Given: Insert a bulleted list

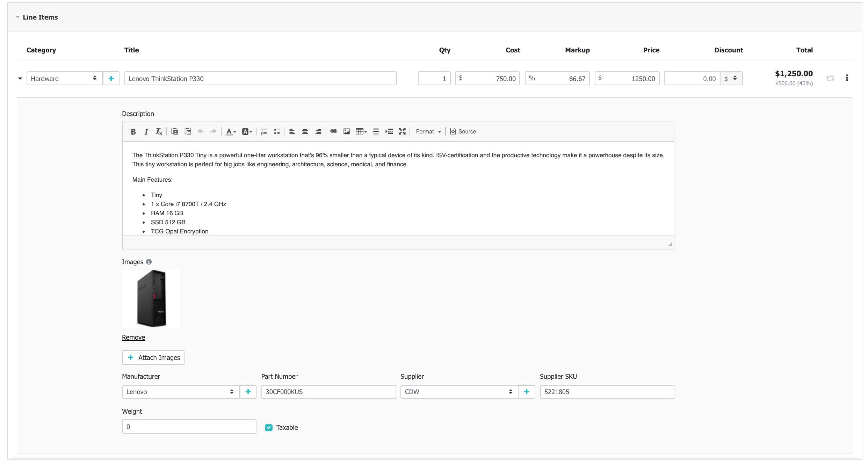Looking at the screenshot, I should pos(277,132).
